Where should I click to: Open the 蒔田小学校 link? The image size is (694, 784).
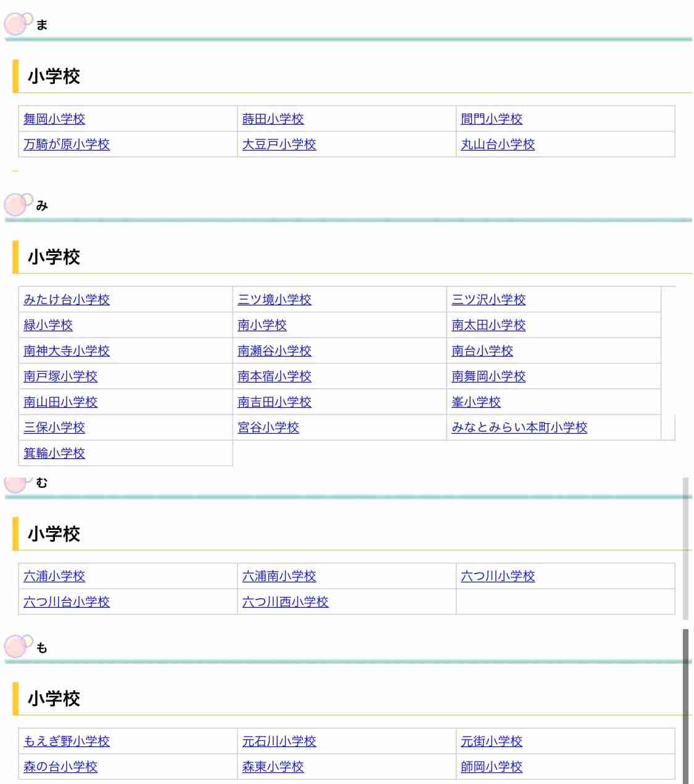click(273, 118)
